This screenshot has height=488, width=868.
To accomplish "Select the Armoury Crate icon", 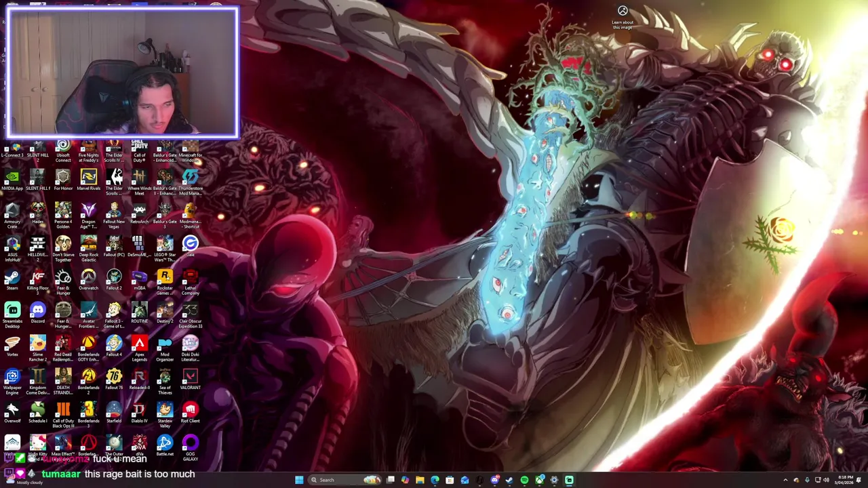I will pos(12,216).
